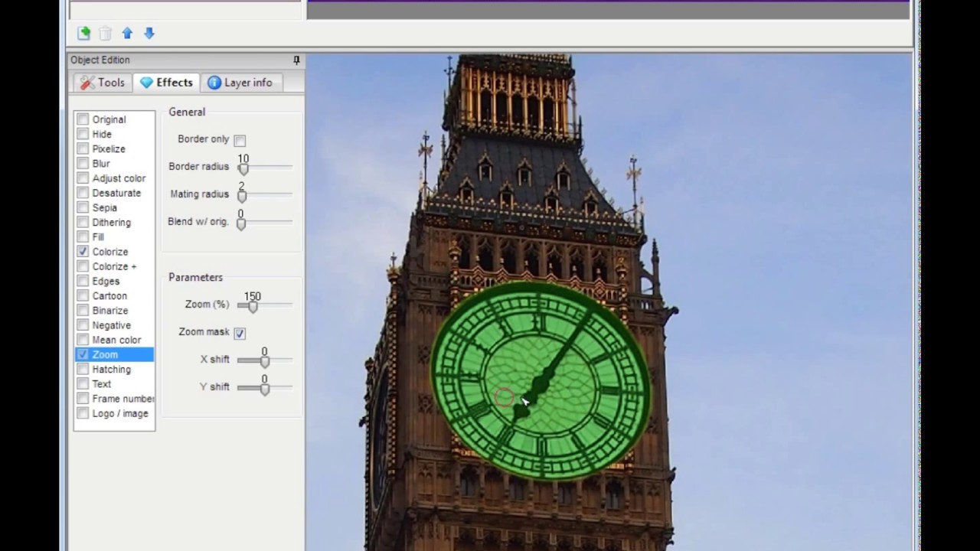Viewport: 980px width, 551px height.
Task: Check the Negative effect box
Action: click(x=83, y=325)
